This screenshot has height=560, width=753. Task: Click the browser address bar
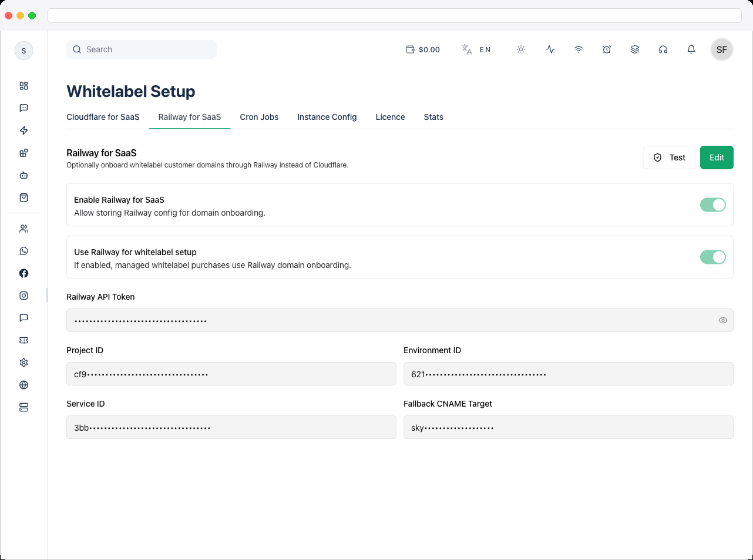click(x=394, y=15)
